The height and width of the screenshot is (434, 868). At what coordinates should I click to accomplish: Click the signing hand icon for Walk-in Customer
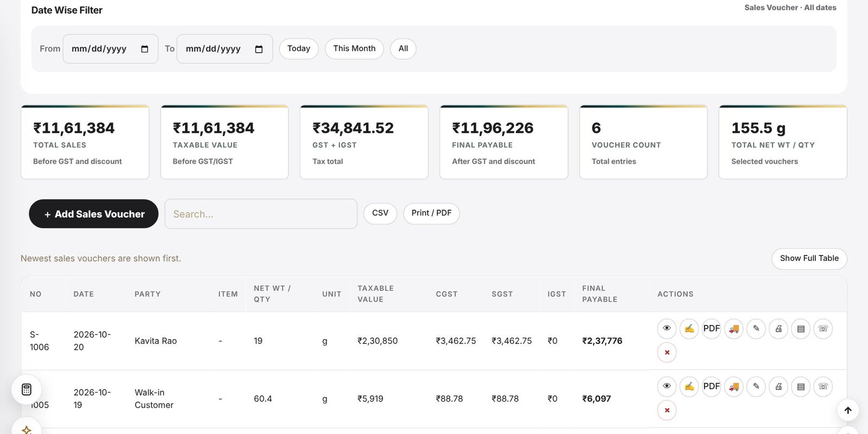689,387
